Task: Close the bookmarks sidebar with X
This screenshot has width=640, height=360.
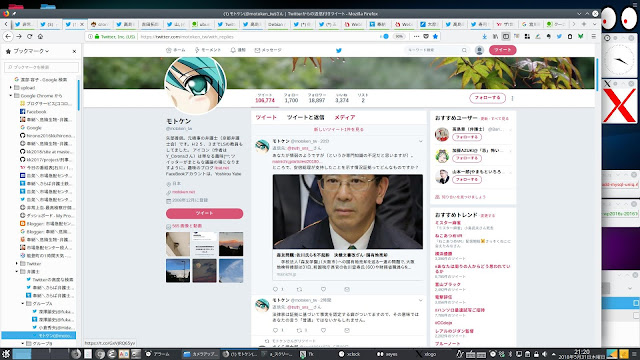Action: click(x=74, y=51)
